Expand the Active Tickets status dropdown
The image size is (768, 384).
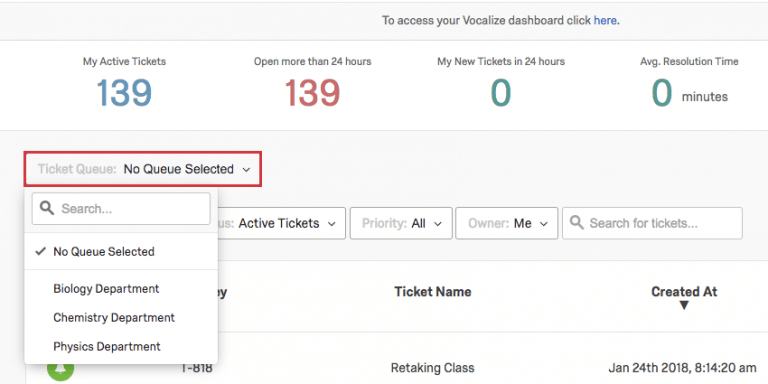282,223
